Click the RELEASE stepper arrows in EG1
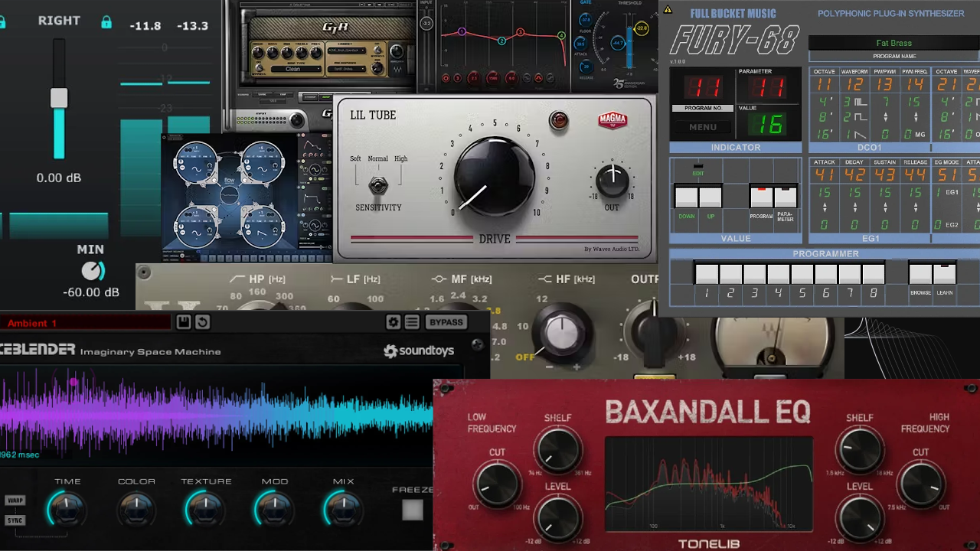 click(x=916, y=207)
